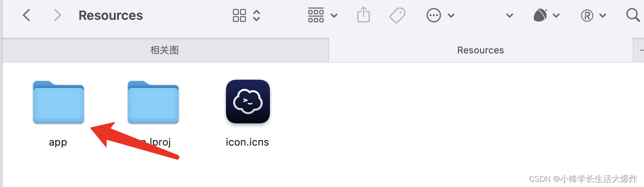Image resolution: width=644 pixels, height=187 pixels.
Task: Toggle the view mode up-down arrows
Action: click(257, 16)
